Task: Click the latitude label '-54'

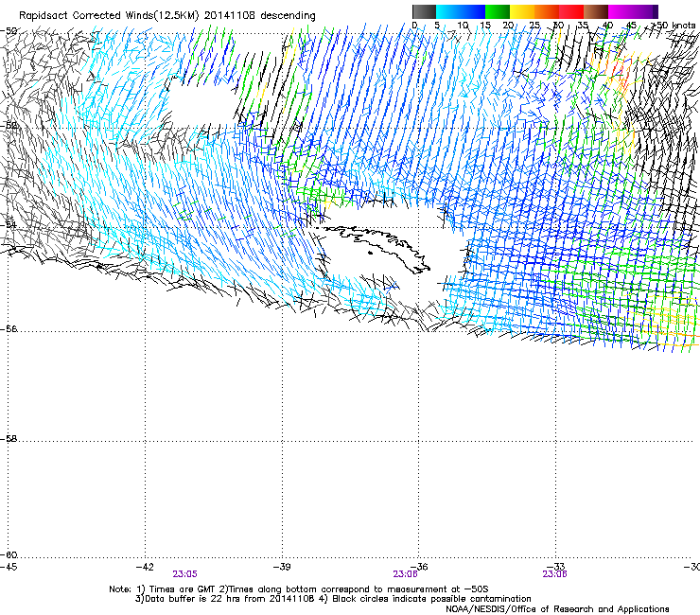Action: tap(9, 224)
